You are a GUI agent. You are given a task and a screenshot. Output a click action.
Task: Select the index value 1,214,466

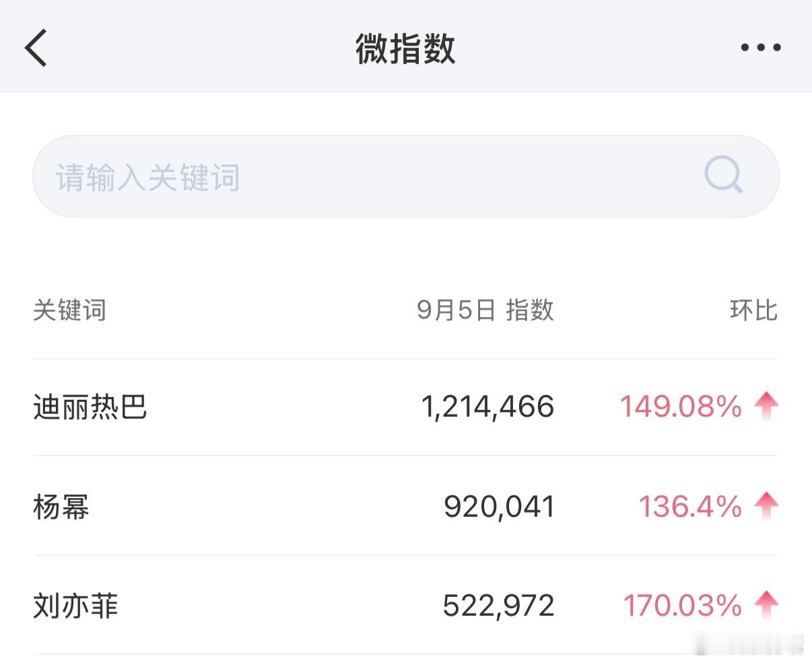(x=488, y=407)
